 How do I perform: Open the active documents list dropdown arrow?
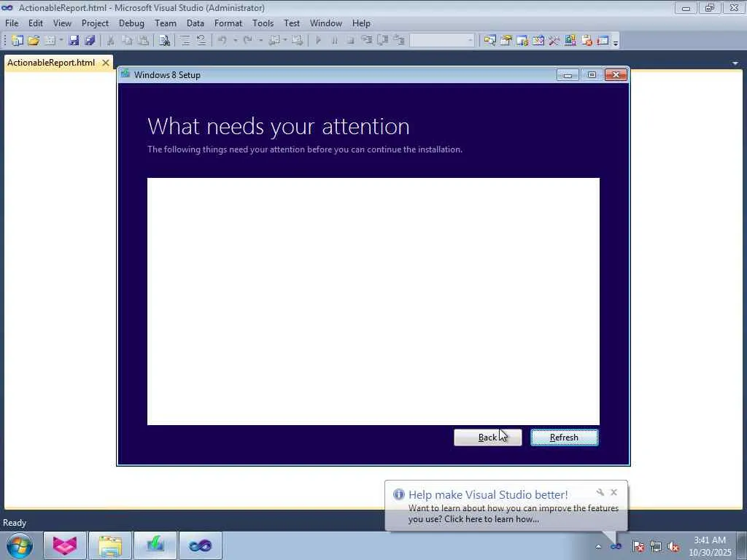735,63
